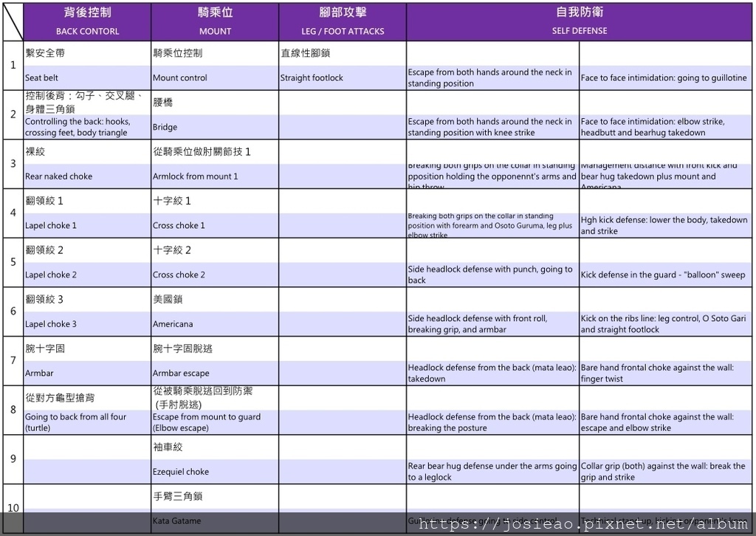Click the Chinese cell '袖車絞'

215,447
